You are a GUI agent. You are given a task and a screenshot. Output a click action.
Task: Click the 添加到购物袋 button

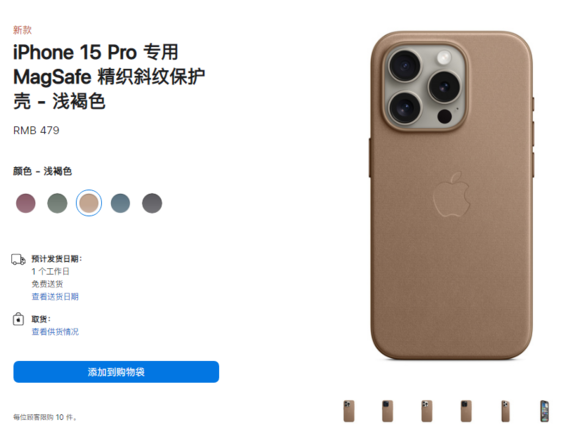116,372
